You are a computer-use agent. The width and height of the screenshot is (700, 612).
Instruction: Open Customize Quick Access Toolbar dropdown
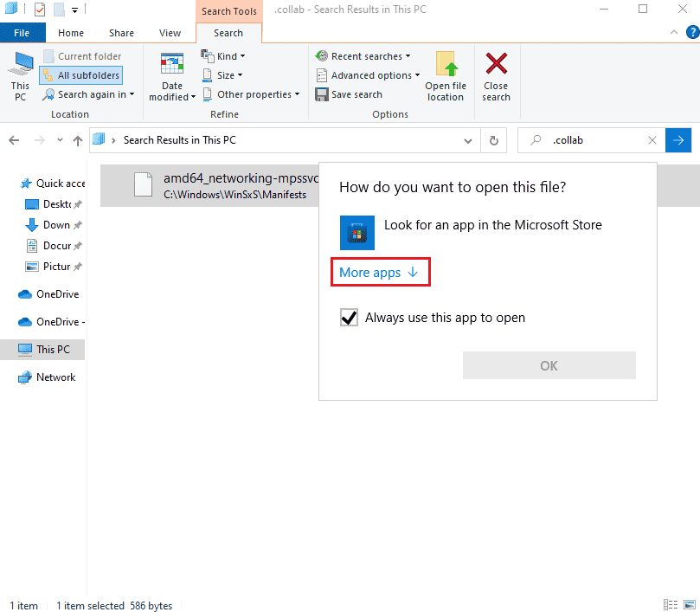coord(74,10)
